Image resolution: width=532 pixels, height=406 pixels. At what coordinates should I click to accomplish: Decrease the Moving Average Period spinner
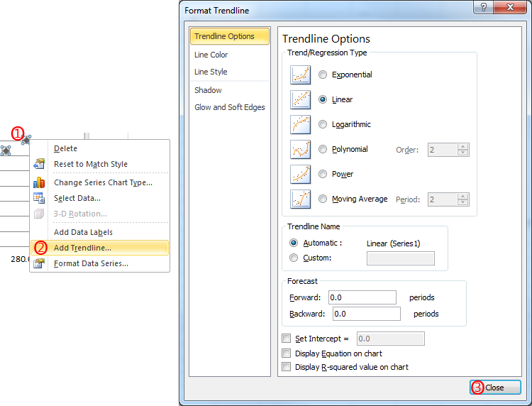[462, 202]
